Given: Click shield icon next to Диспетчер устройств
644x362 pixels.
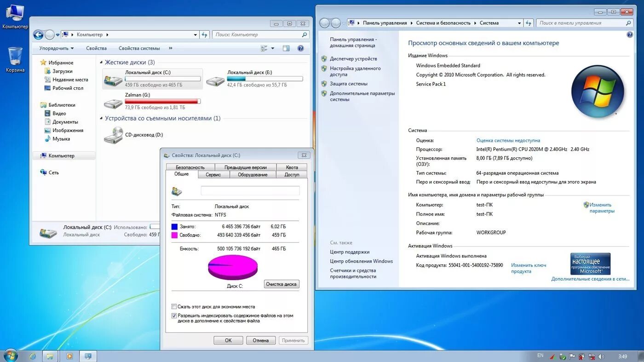Looking at the screenshot, I should coord(324,59).
